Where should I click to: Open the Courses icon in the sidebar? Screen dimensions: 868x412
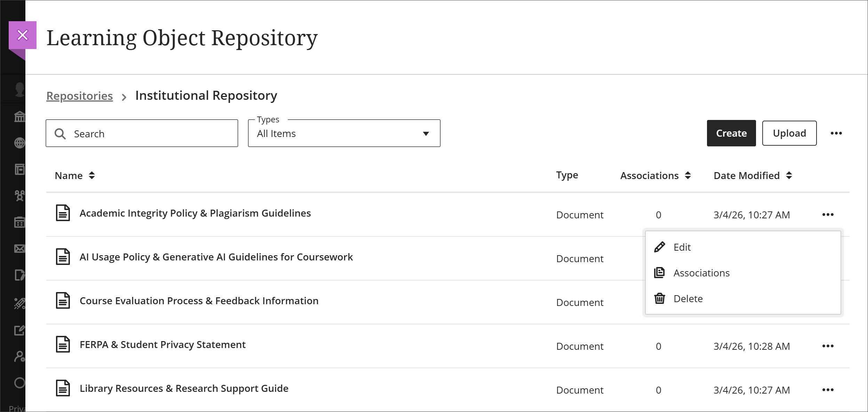20,170
